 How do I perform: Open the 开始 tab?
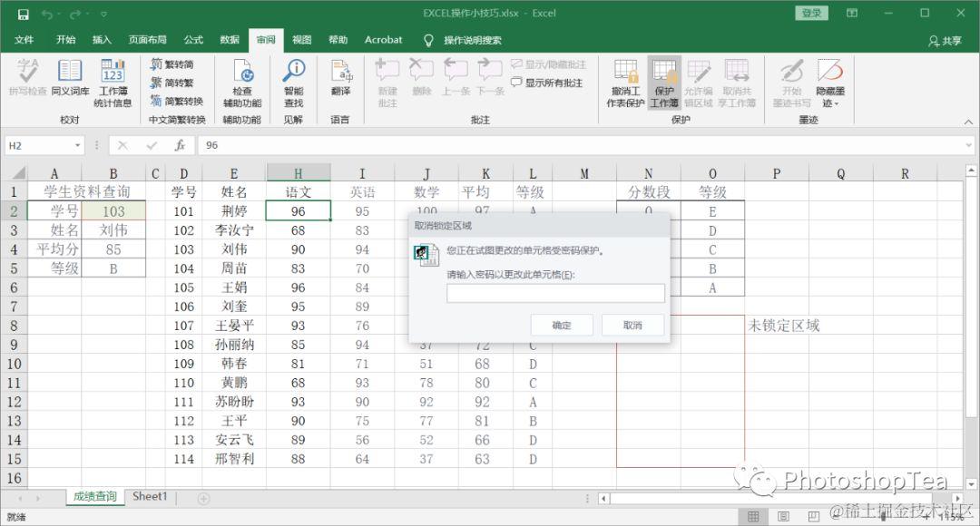(x=65, y=40)
